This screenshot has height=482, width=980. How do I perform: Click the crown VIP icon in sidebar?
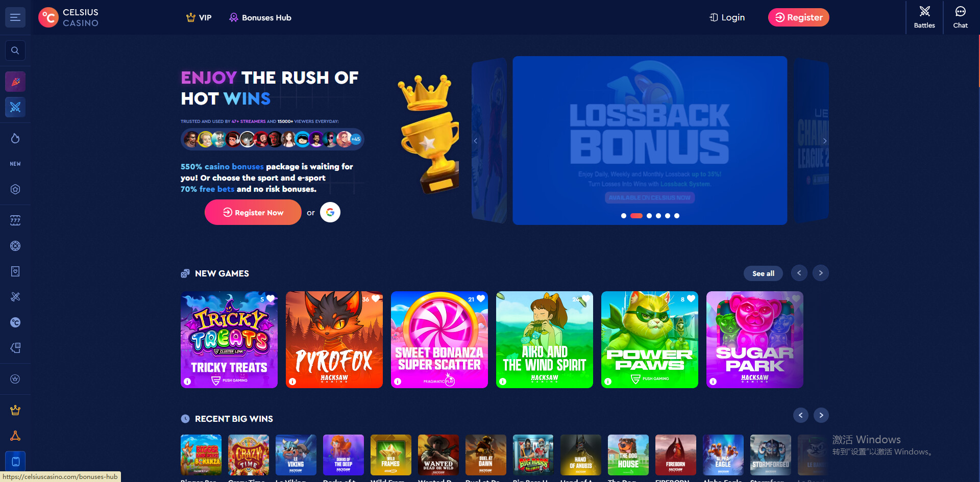coord(15,410)
